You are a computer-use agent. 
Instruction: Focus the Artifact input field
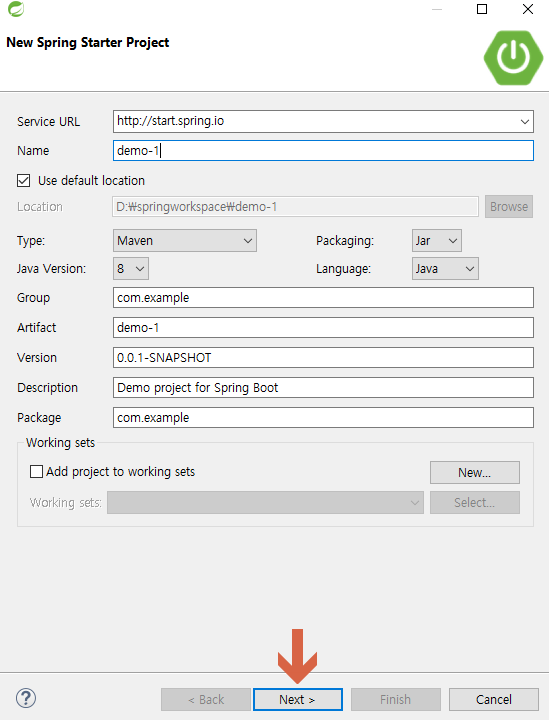323,327
